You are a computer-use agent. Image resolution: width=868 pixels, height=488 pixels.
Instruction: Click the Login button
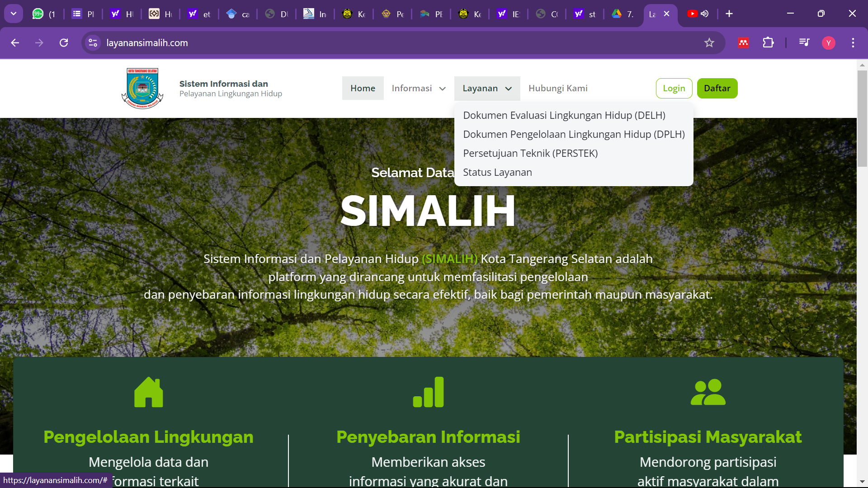pos(674,88)
